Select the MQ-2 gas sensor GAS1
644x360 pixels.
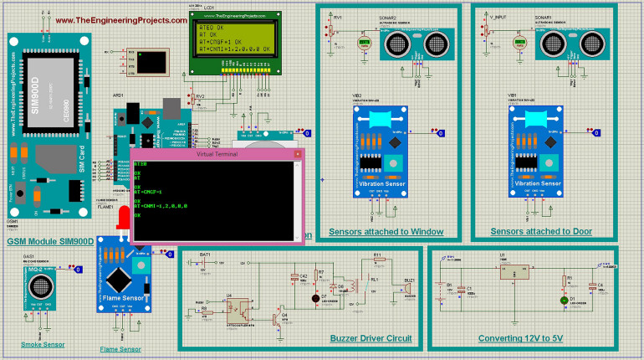pyautogui.click(x=38, y=287)
